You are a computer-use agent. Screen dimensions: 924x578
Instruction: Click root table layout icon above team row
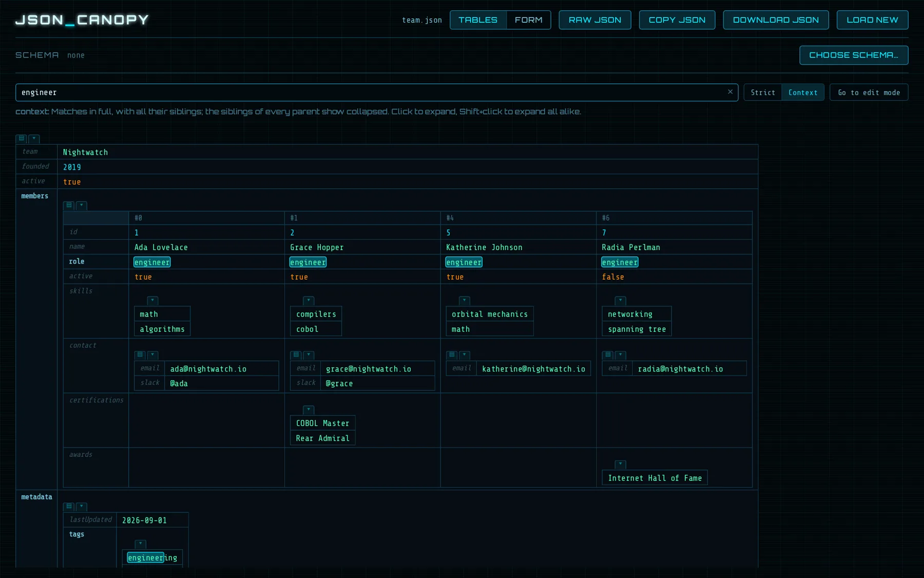(22, 139)
